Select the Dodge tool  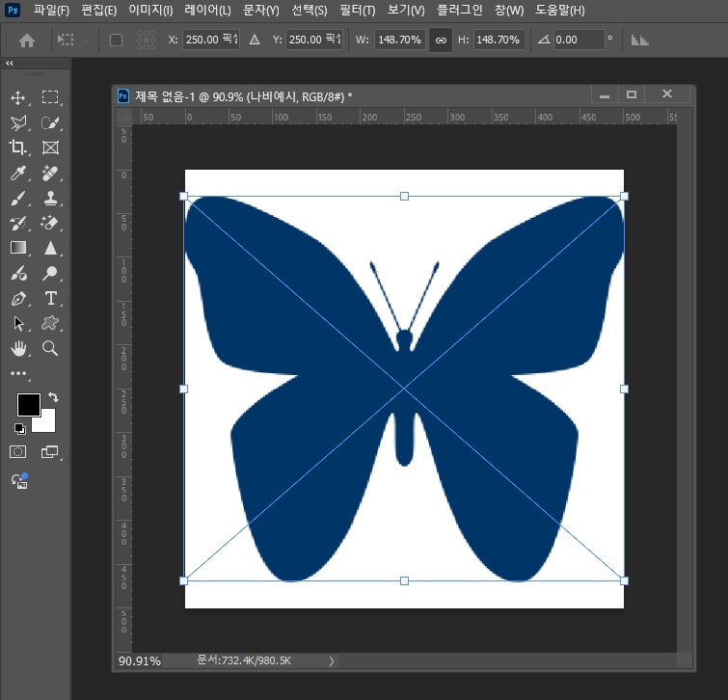pyautogui.click(x=50, y=274)
